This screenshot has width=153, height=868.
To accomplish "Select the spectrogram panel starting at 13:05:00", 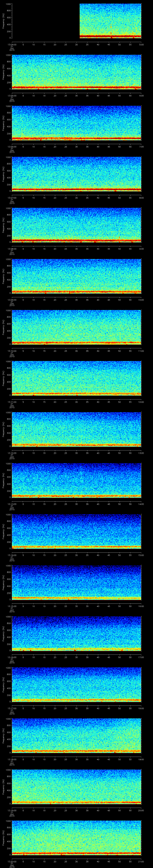I will (77, 72).
